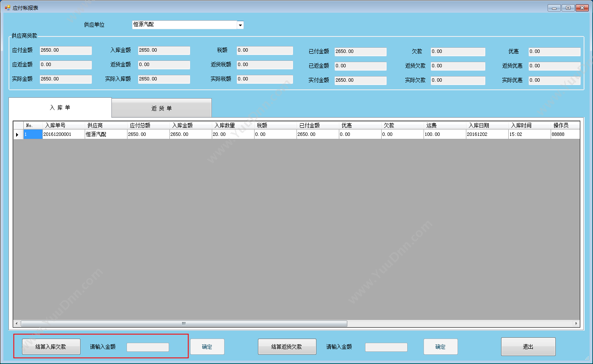
Task: Click the 欠款 field in 供应商货款
Action: tap(458, 52)
